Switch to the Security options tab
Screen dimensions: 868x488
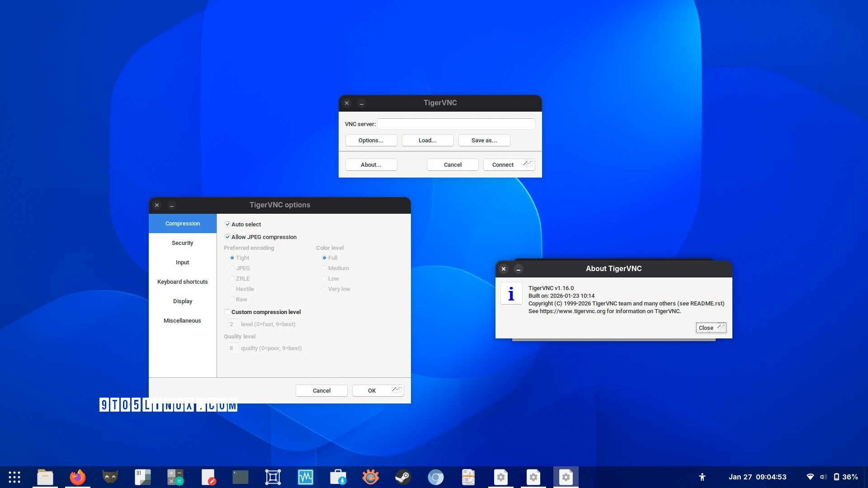point(182,243)
